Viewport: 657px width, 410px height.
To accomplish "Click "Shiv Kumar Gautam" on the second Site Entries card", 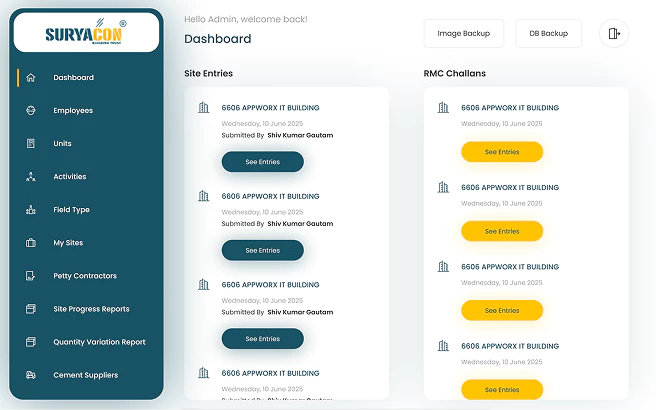I will (300, 224).
